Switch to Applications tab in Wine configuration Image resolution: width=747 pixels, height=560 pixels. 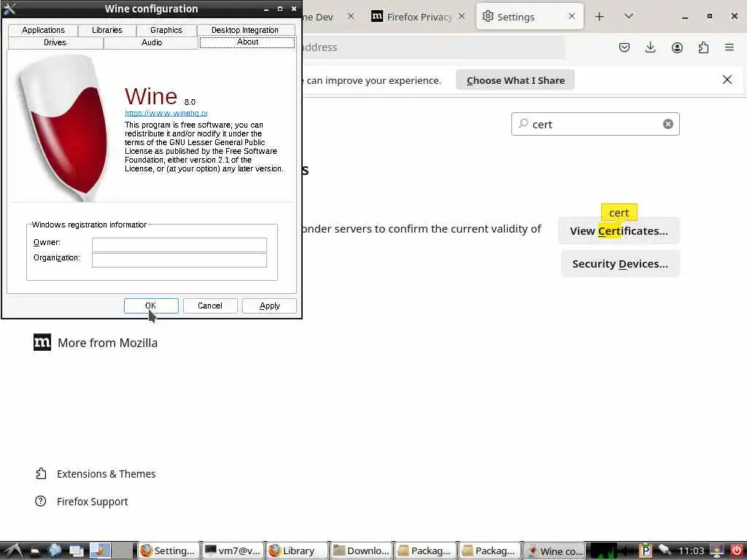[43, 30]
